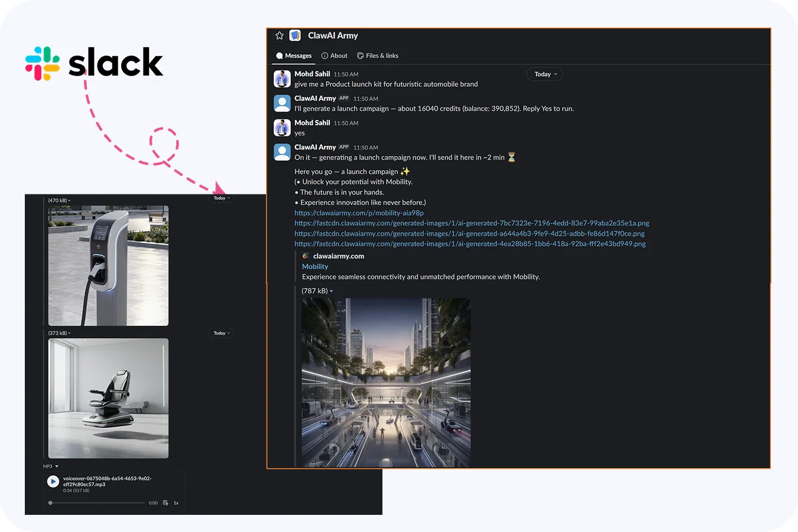Collapse the (787 kB) image attachment
This screenshot has width=798, height=532.
click(331, 291)
